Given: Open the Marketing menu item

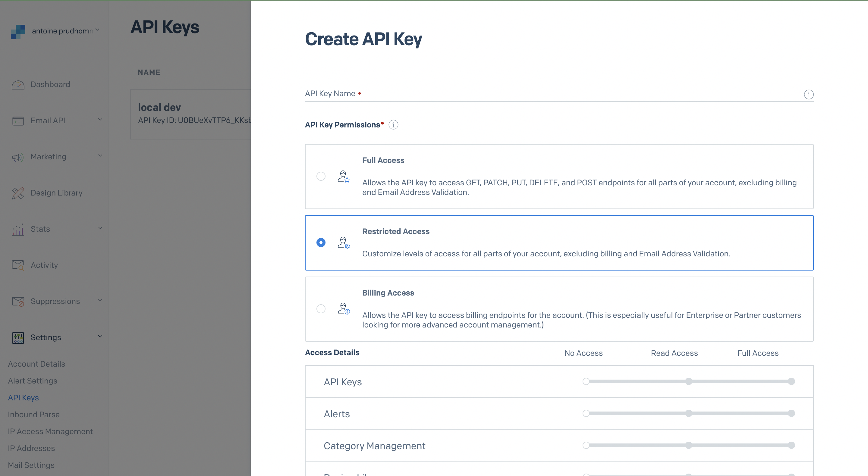Looking at the screenshot, I should [48, 157].
